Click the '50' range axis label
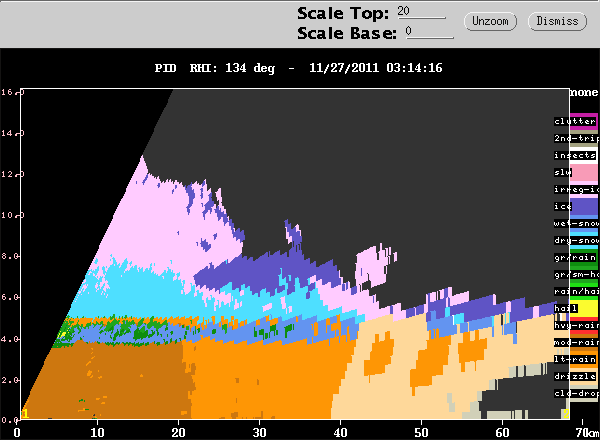This screenshot has height=440, width=600. 421,433
